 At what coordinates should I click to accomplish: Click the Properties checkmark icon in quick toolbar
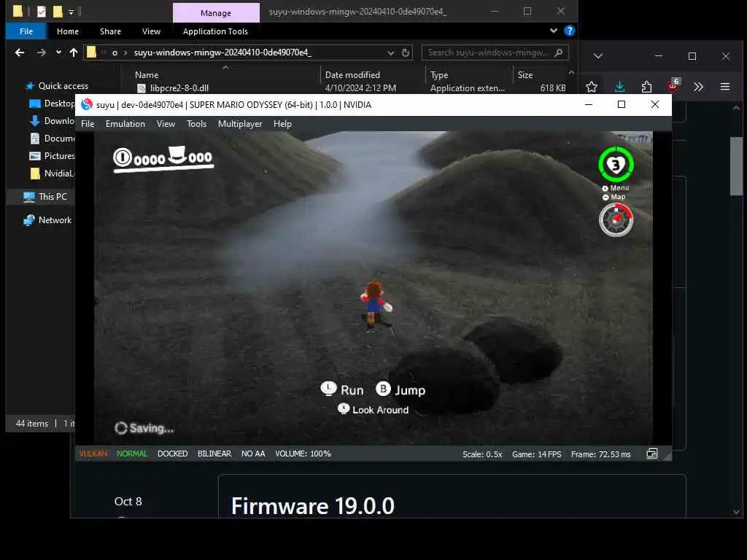[42, 12]
